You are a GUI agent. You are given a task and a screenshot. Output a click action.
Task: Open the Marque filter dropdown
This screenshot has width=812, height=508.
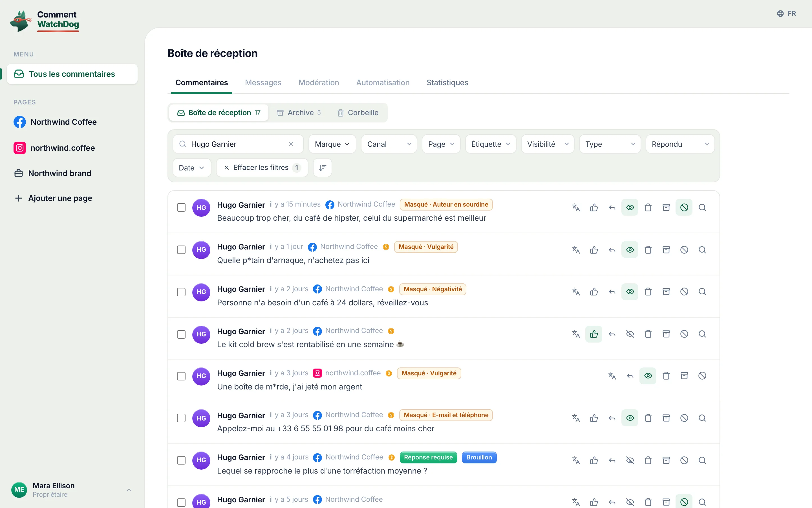332,144
